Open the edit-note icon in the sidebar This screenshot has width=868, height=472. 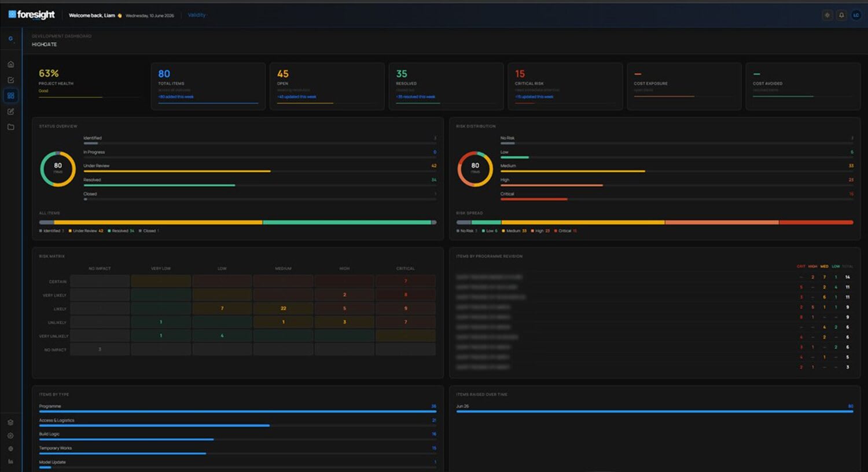pos(10,111)
